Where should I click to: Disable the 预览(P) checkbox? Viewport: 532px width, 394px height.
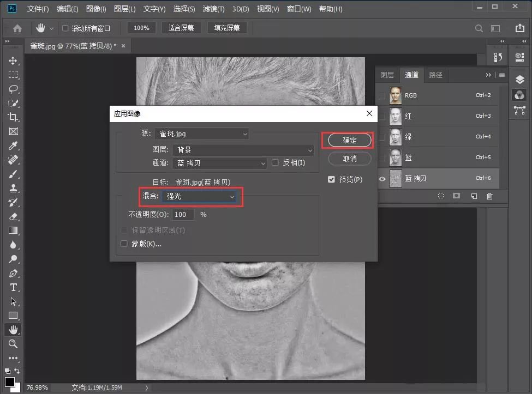click(x=331, y=179)
